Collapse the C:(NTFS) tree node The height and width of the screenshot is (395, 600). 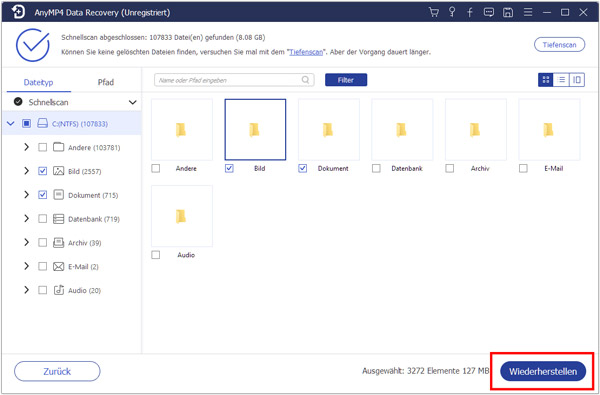pos(11,123)
